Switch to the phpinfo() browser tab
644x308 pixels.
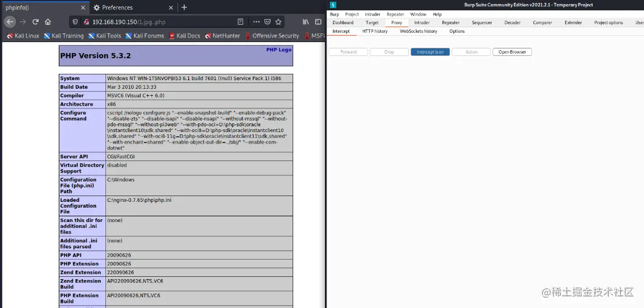click(44, 7)
